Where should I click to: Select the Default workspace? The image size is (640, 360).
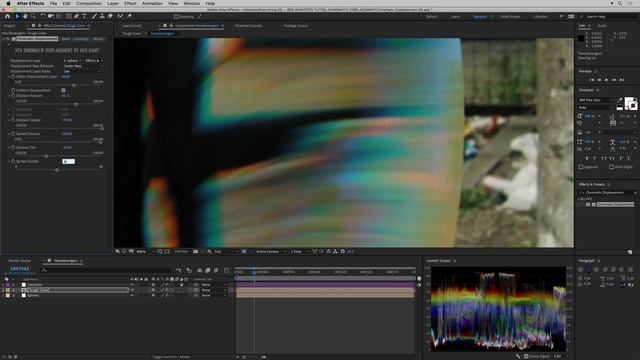pos(431,16)
